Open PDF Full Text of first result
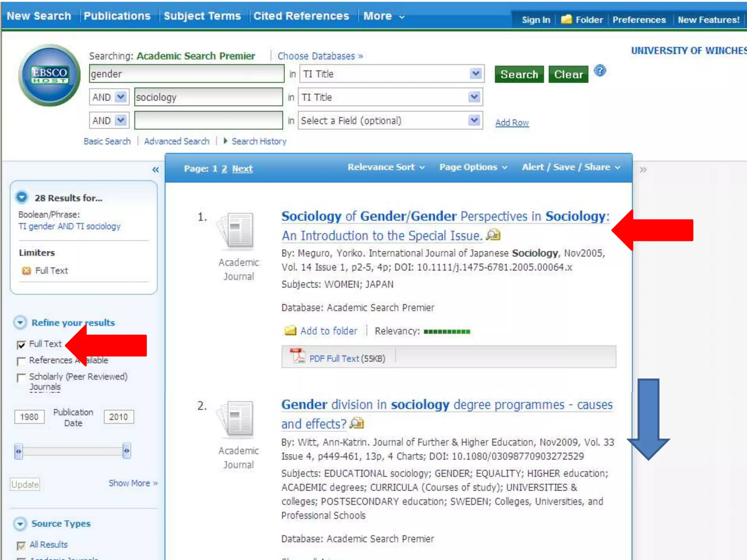This screenshot has height=560, width=747. pyautogui.click(x=334, y=358)
